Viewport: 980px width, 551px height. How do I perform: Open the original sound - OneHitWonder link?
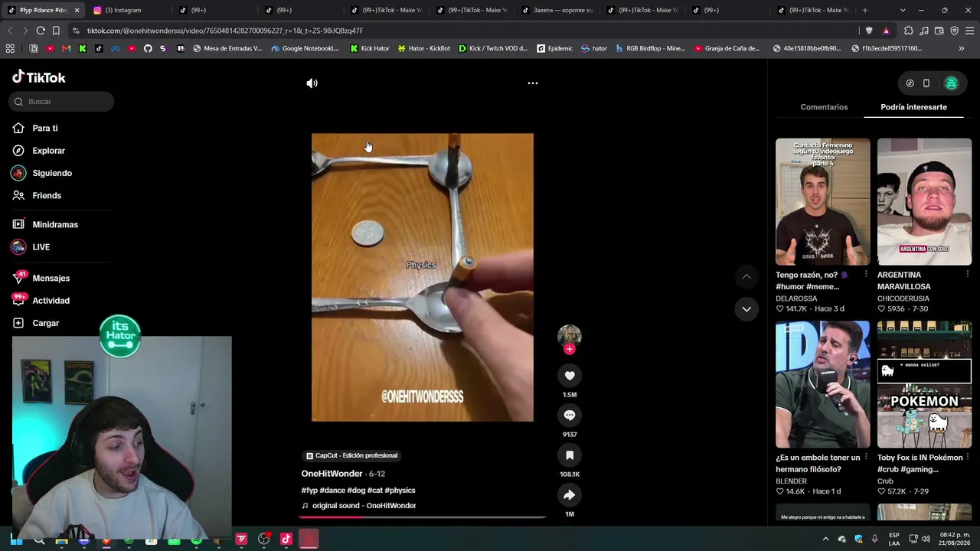pos(364,506)
